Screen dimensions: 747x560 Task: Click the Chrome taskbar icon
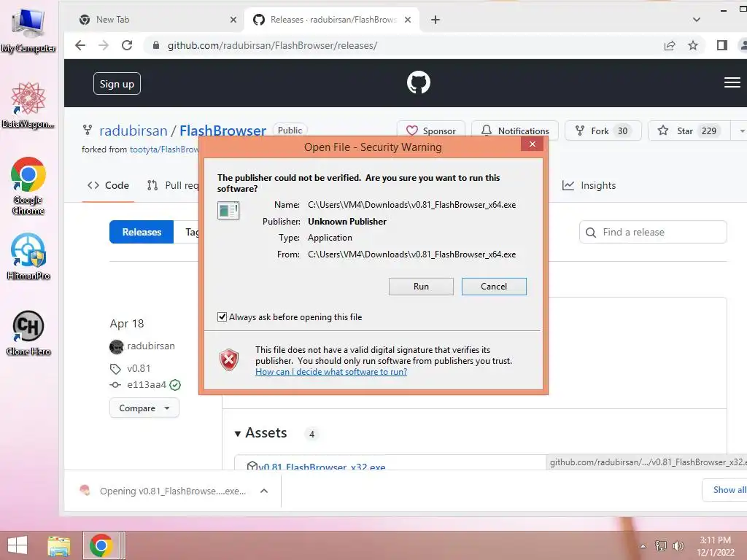(101, 545)
